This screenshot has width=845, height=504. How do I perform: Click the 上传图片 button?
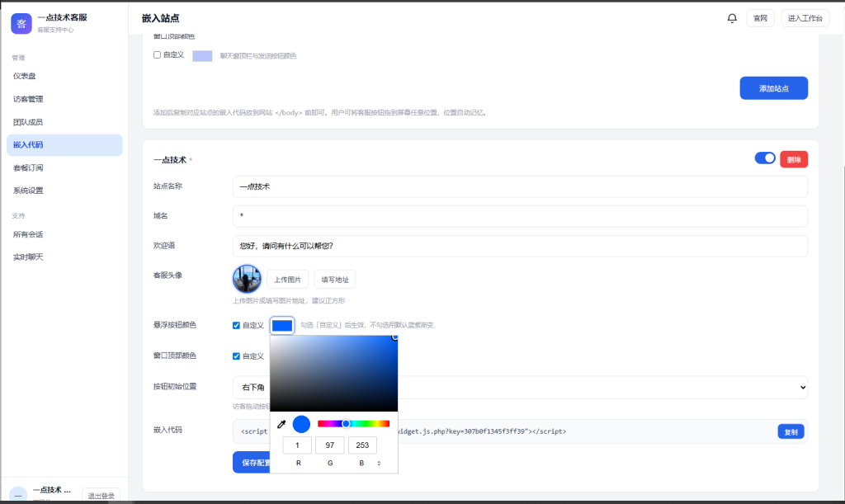point(288,280)
